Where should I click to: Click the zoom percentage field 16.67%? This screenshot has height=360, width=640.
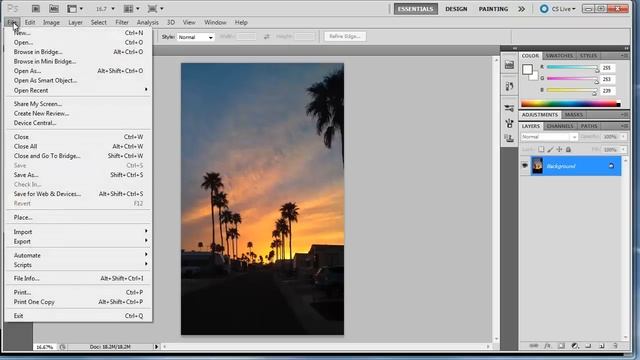coord(44,347)
